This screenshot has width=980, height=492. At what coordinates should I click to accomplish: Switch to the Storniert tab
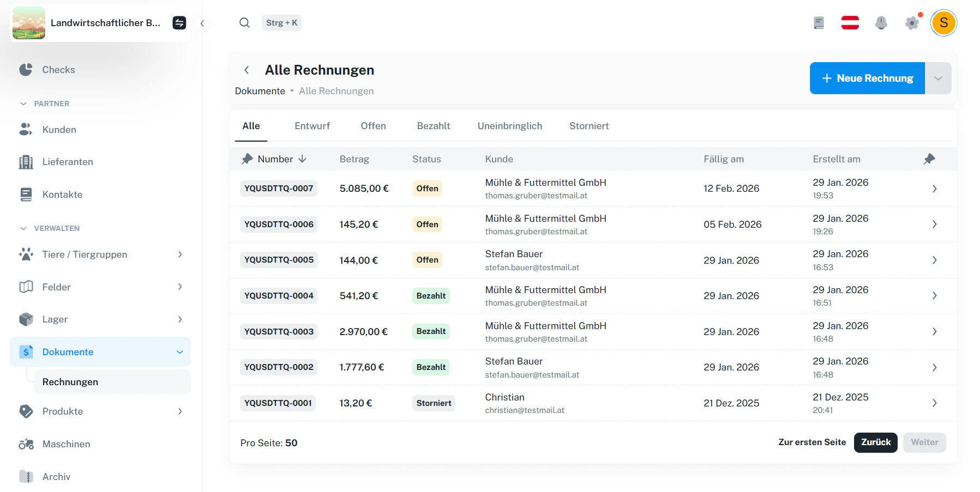[589, 126]
